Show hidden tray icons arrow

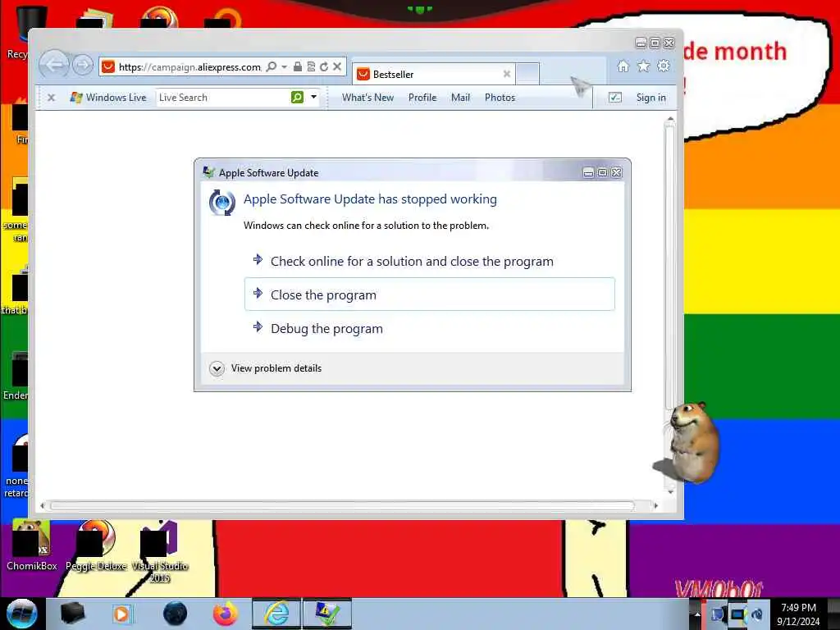697,614
